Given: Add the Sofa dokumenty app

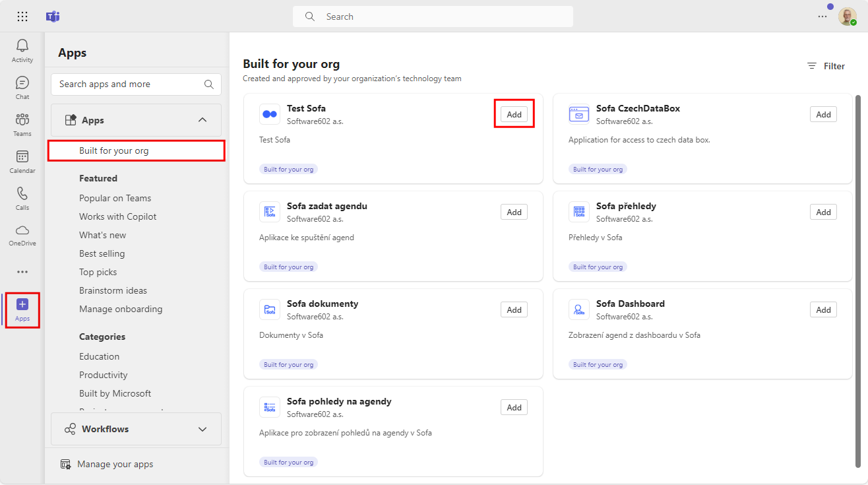Looking at the screenshot, I should [x=514, y=309].
